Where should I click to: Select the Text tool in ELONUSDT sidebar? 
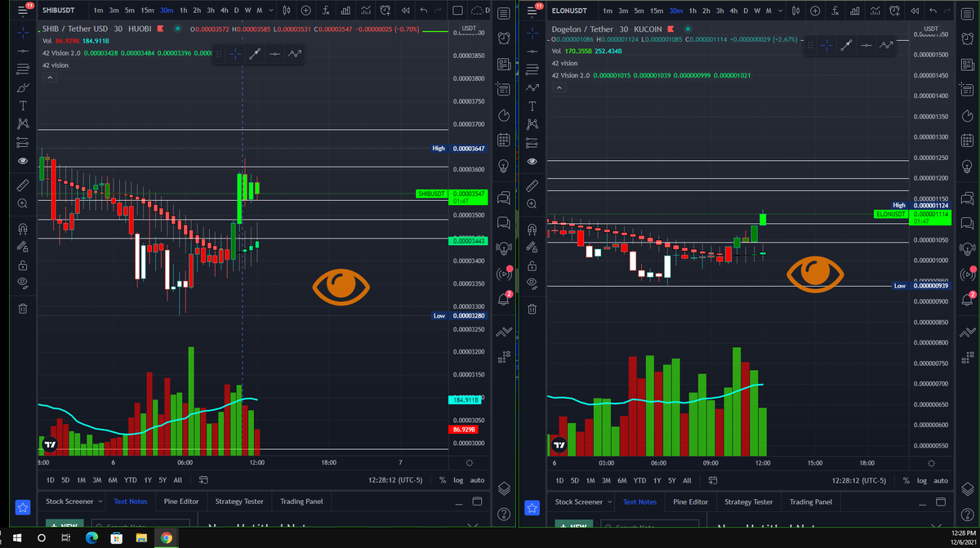532,105
